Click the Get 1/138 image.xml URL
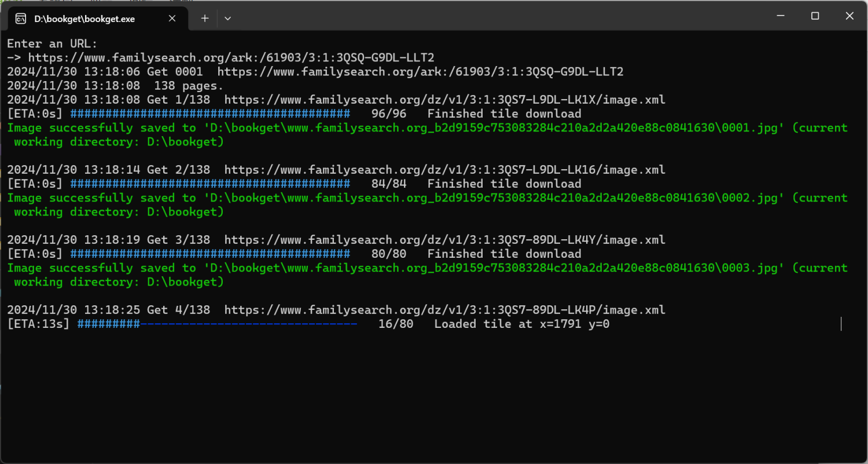This screenshot has width=868, height=464. [444, 100]
